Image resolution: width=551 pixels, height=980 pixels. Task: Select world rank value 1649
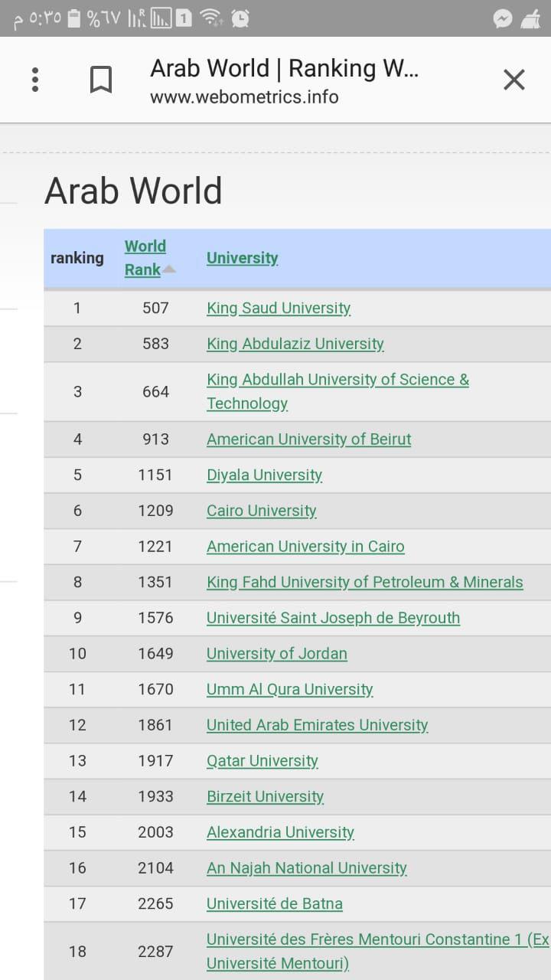click(x=155, y=654)
